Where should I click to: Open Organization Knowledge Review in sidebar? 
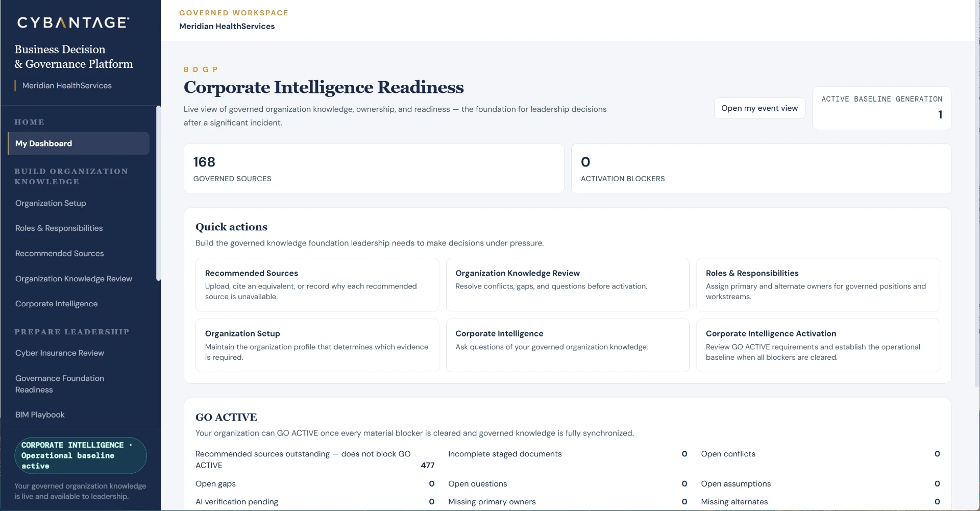[73, 279]
